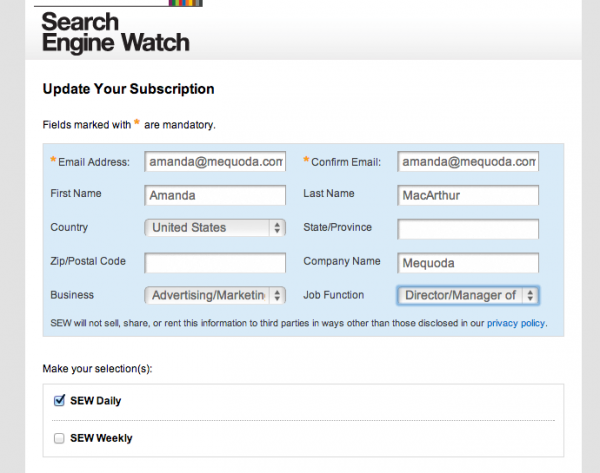Click into the Email Address field
Image resolution: width=600 pixels, height=473 pixels.
click(x=215, y=161)
